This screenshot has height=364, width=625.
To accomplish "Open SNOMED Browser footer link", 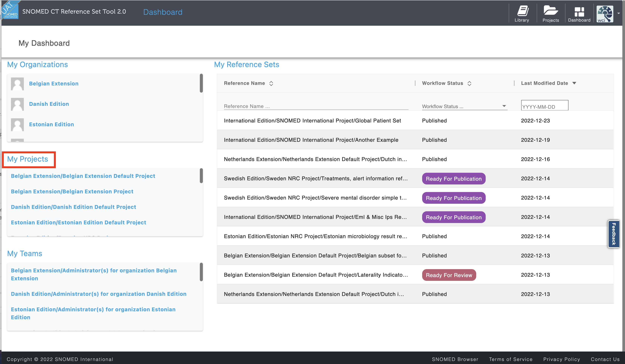I will coord(455,359).
